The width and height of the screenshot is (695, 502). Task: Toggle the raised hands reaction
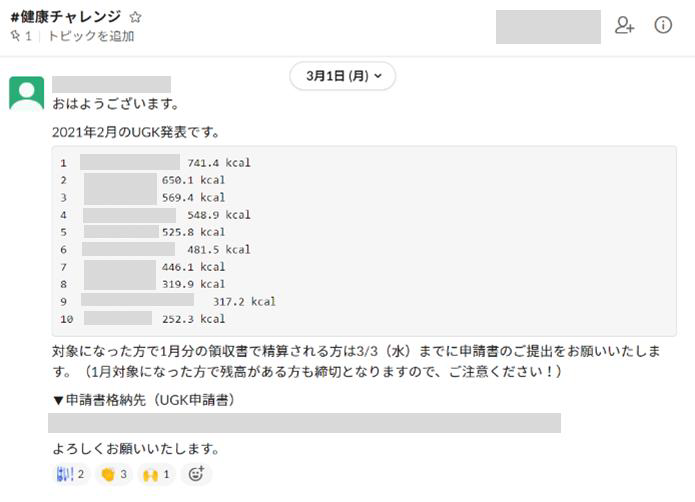pos(156,474)
